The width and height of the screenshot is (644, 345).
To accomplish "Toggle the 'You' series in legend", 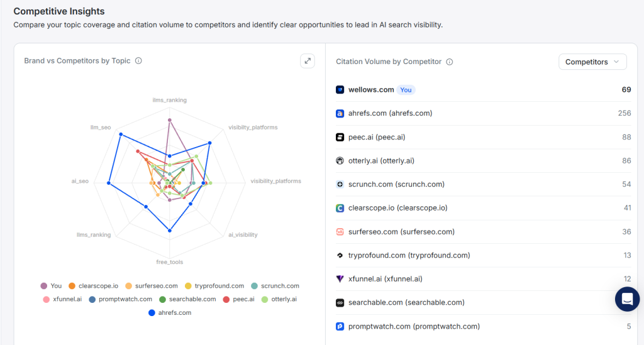I will pos(51,286).
